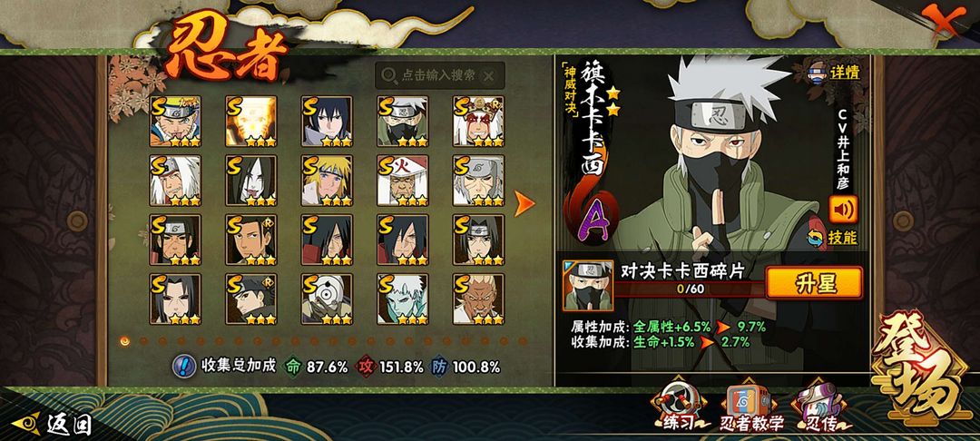Play the character voice speaker icon
980x441 pixels.
click(x=843, y=210)
